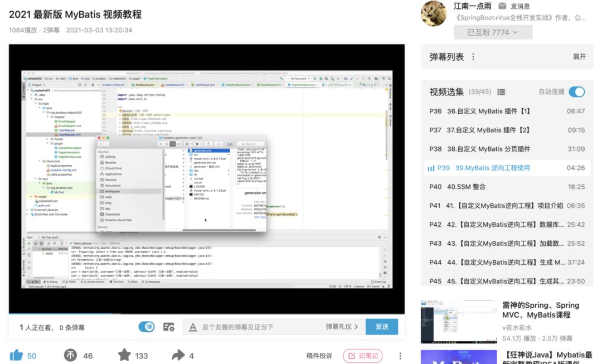Open title 雷神的Spring、Spring MVC、MyBatis课程
This screenshot has height=364, width=602.
541,310
